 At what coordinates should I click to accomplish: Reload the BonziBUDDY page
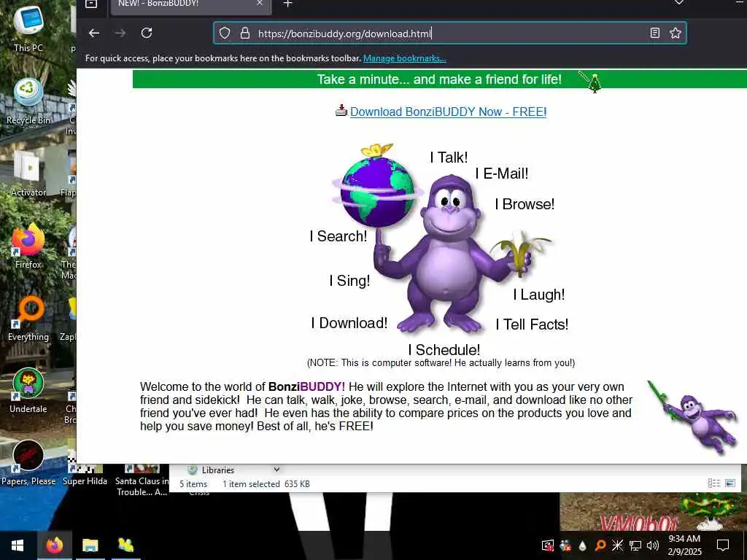[x=147, y=33]
